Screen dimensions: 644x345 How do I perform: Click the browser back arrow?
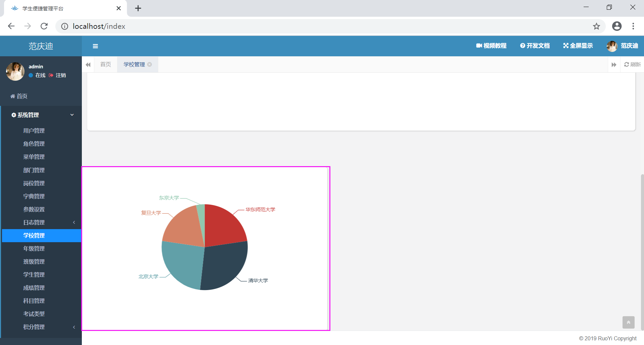(11, 26)
